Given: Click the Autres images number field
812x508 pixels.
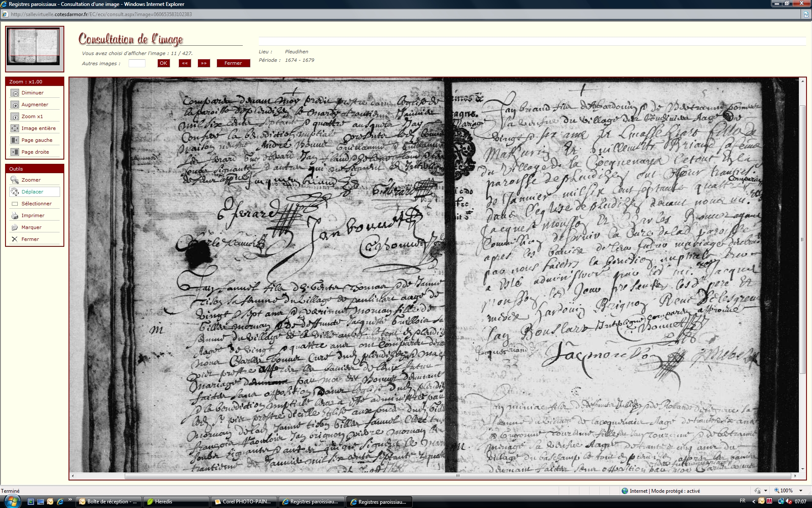Looking at the screenshot, I should click(x=137, y=63).
